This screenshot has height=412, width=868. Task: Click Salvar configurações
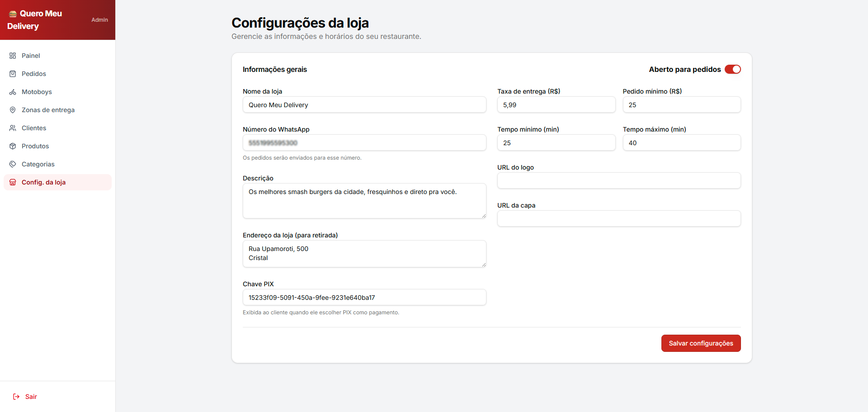[701, 343]
